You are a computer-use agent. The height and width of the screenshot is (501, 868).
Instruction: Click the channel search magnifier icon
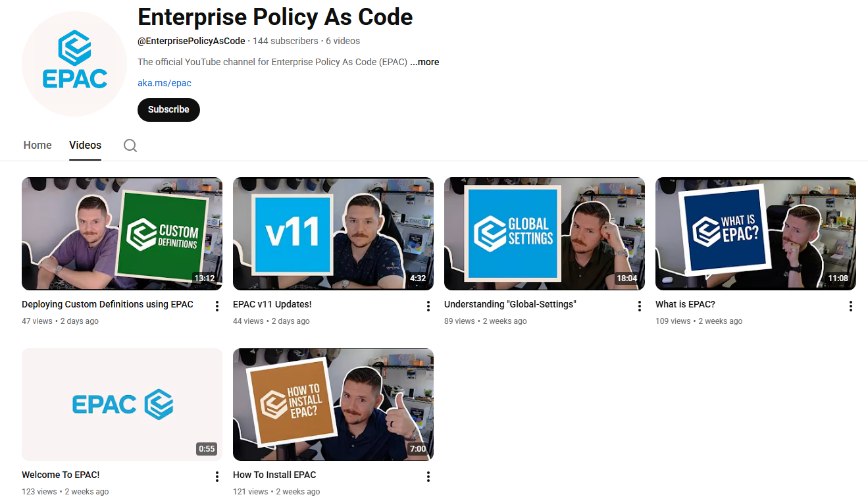(130, 145)
